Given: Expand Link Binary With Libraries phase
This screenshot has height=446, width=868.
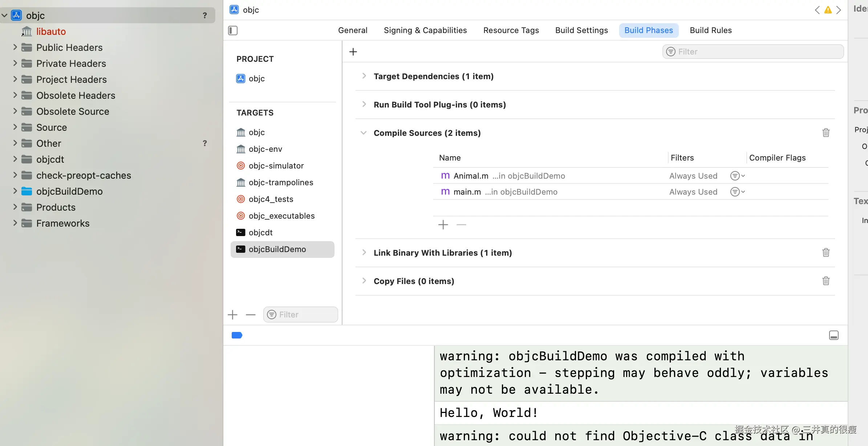Looking at the screenshot, I should pos(364,252).
